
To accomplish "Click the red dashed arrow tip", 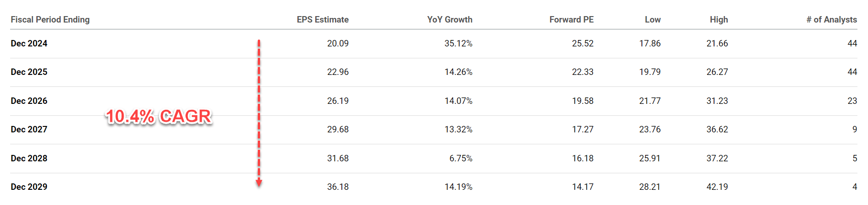I will click(259, 183).
